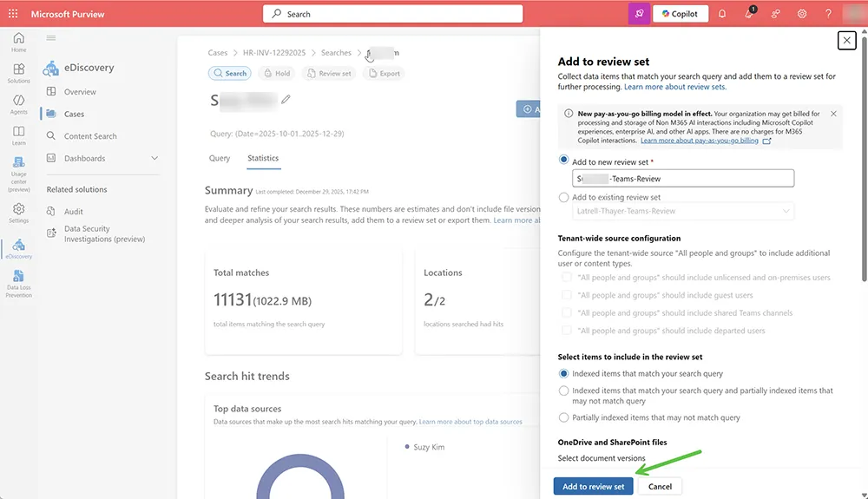Open the app launcher waffle icon

click(13, 14)
